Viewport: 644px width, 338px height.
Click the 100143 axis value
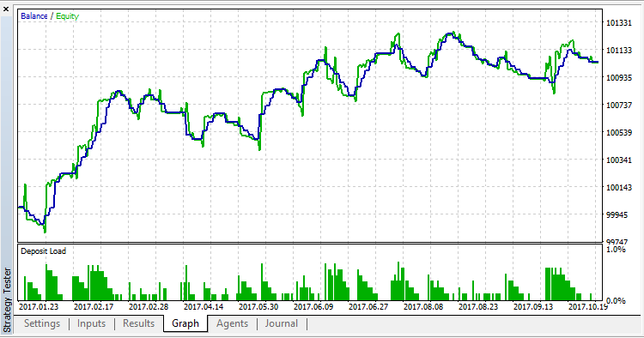(x=619, y=188)
